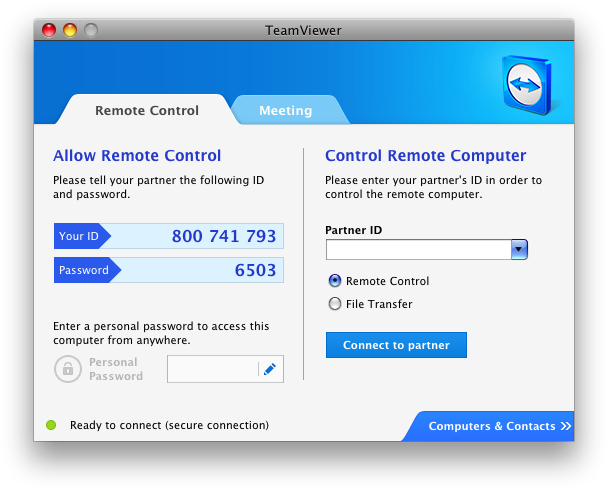Click the padlock icon beside Personal Password
607x489 pixels.
click(67, 369)
